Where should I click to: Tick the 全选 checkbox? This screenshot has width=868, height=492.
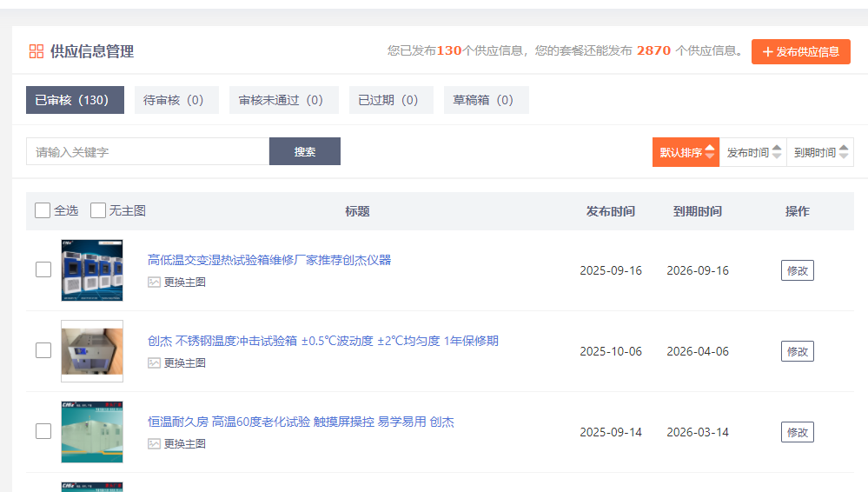(x=43, y=210)
